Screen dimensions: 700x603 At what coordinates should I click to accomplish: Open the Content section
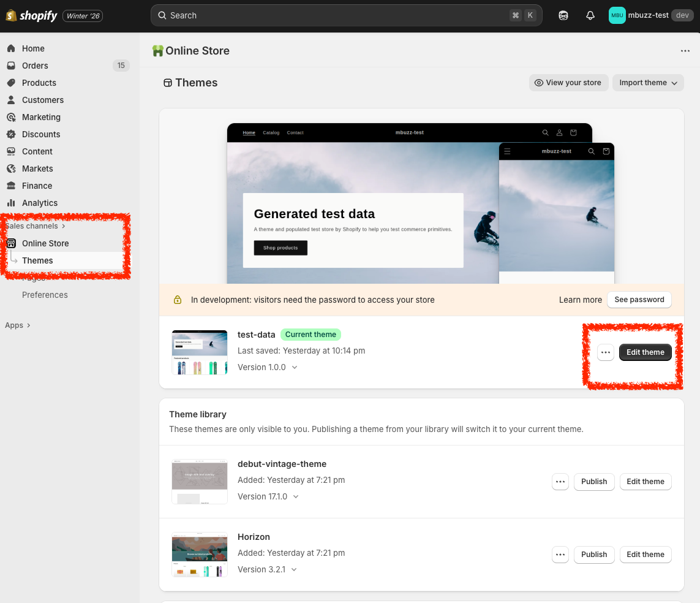click(x=37, y=151)
